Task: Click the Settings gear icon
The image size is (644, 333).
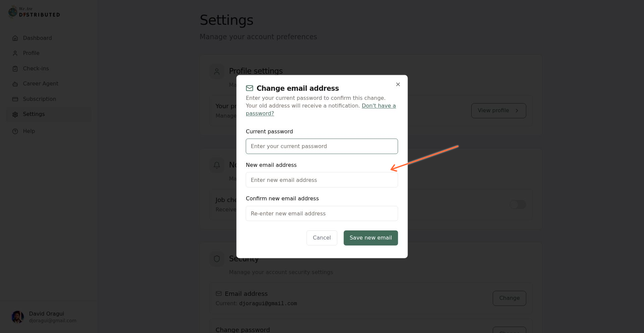Action: [x=15, y=114]
